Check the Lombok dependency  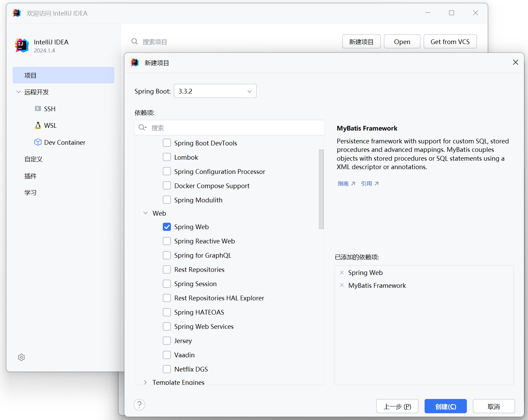(x=167, y=157)
